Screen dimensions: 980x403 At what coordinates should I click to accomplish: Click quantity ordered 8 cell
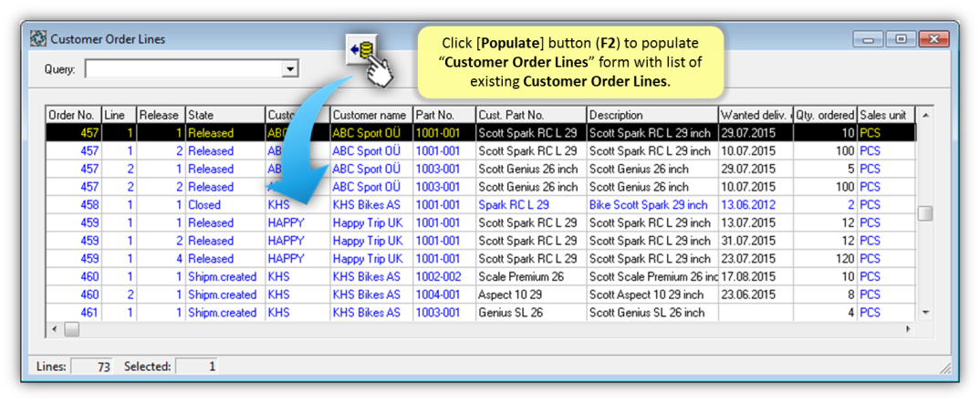coord(826,294)
